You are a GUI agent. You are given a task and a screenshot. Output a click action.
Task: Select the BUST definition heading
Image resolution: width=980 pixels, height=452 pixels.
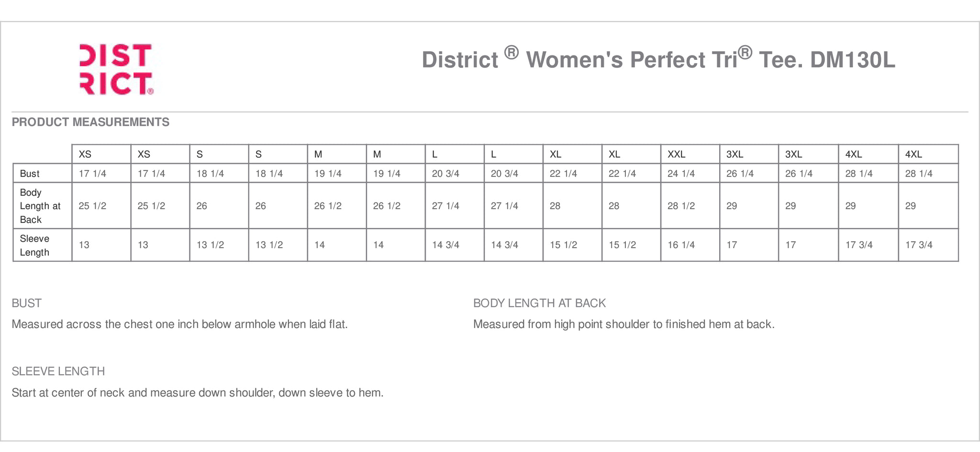click(27, 303)
